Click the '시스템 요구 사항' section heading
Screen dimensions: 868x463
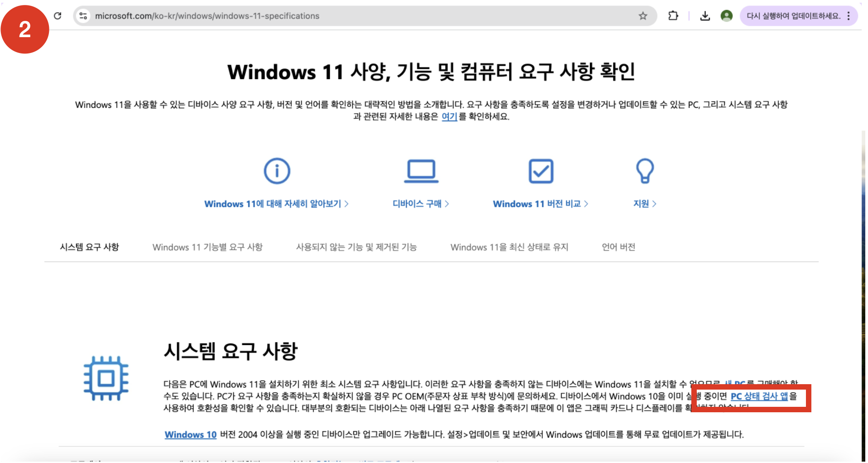[231, 351]
